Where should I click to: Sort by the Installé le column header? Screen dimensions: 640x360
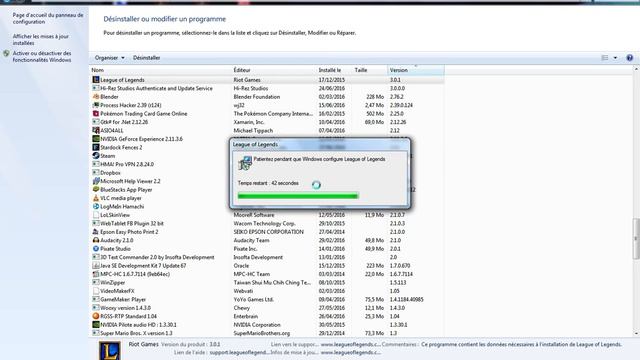[335, 70]
